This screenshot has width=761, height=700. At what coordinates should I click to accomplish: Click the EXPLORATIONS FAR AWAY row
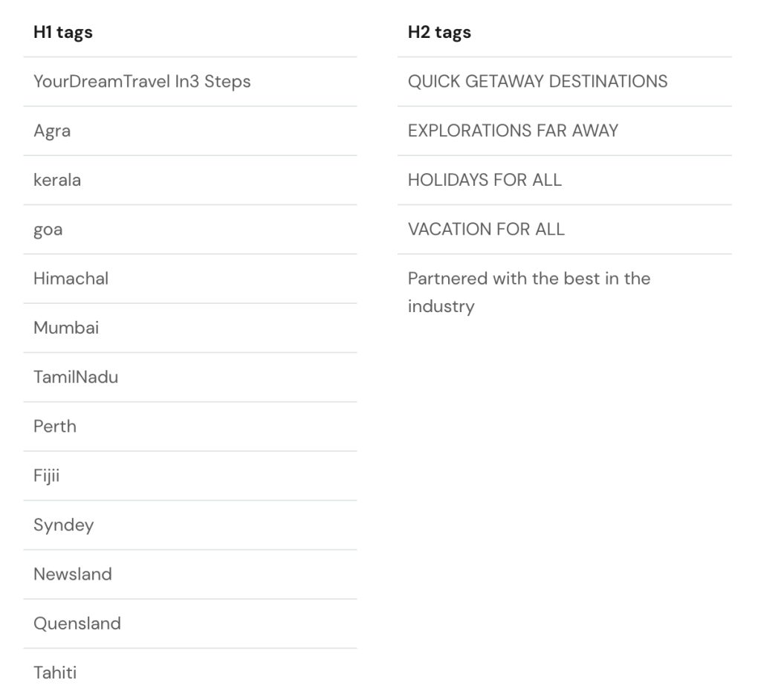pos(565,131)
